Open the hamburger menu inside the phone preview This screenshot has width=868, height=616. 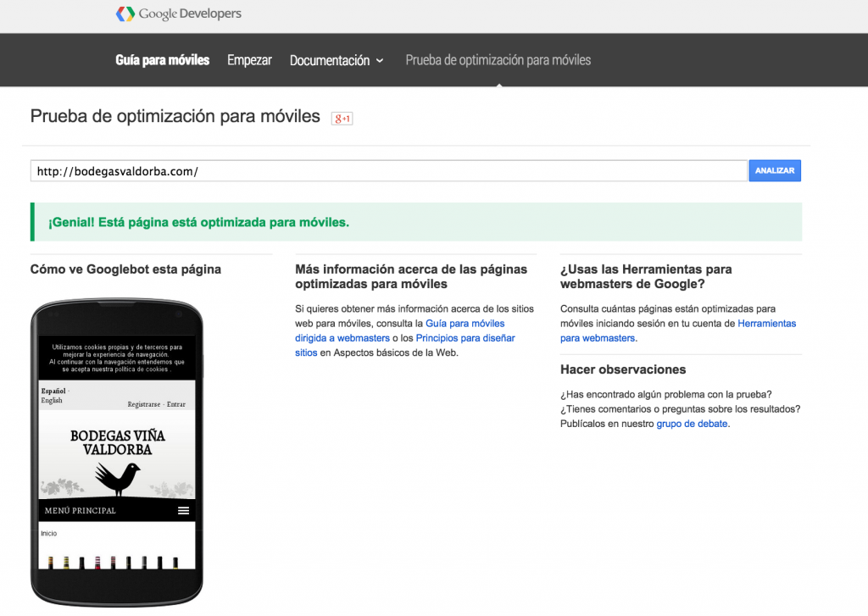tap(183, 510)
